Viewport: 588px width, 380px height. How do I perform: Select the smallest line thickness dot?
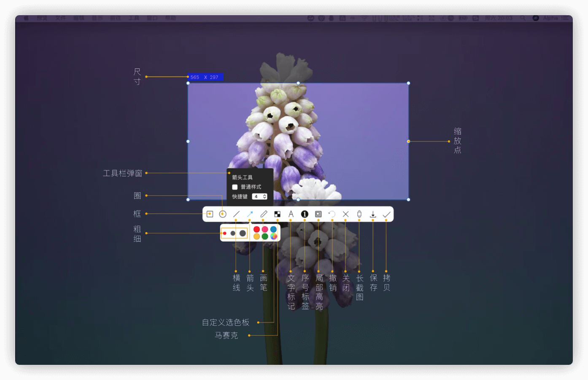point(225,233)
